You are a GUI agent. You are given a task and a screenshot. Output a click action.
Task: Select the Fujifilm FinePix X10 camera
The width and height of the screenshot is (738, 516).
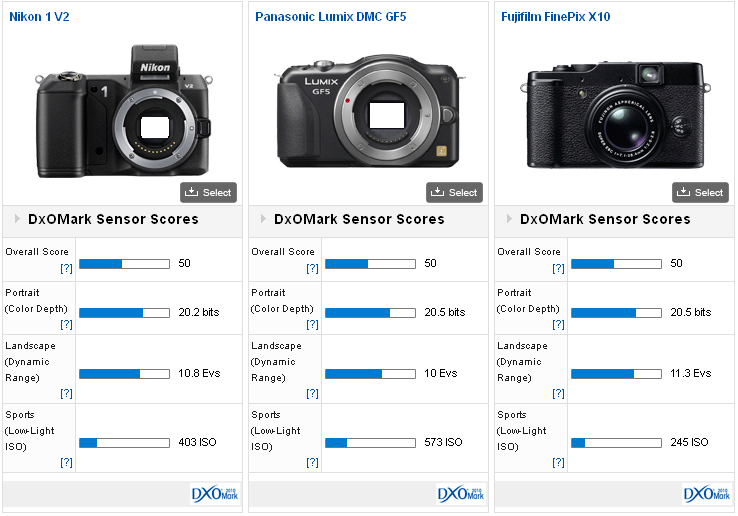[x=700, y=193]
